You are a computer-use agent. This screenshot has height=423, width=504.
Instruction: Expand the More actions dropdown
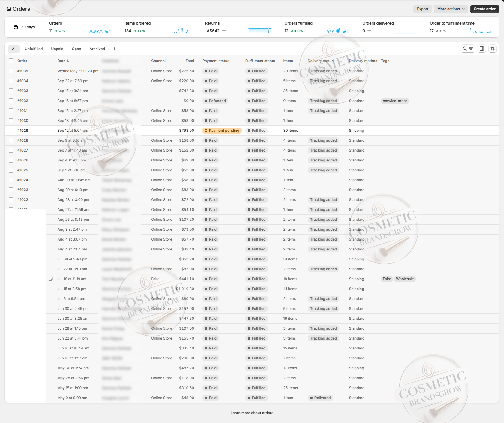[451, 9]
